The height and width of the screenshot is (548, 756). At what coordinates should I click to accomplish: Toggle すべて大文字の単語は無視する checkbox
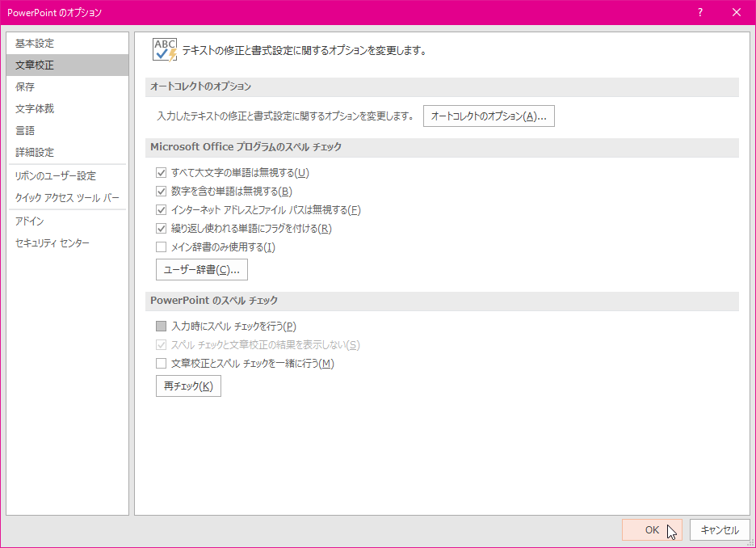click(161, 173)
